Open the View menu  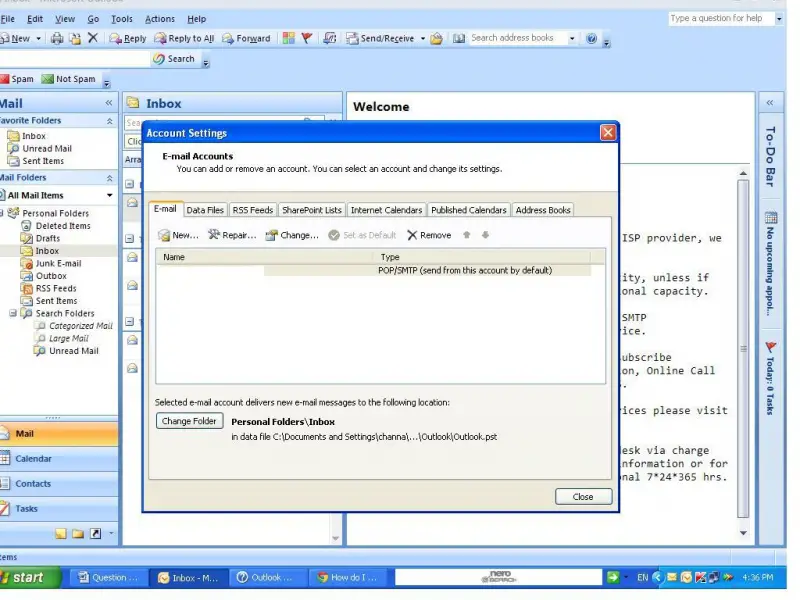point(65,19)
